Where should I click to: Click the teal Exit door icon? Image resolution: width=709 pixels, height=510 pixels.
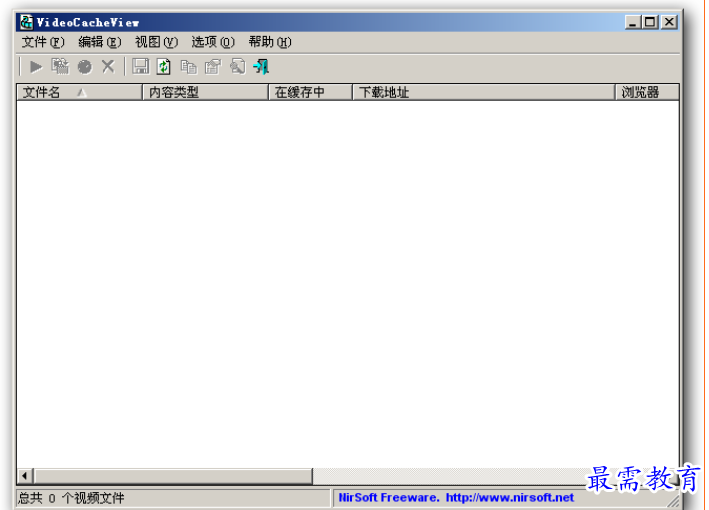tap(261, 67)
